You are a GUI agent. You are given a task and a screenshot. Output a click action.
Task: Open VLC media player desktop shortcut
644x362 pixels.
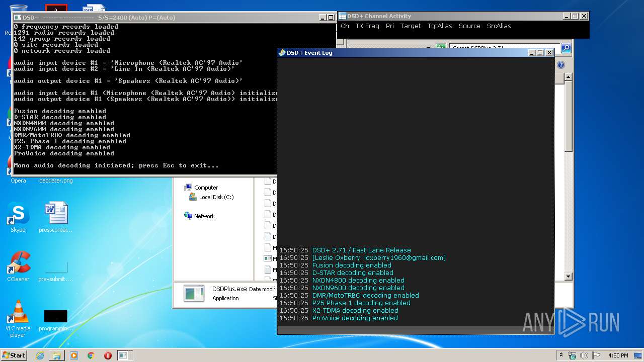coord(18,318)
